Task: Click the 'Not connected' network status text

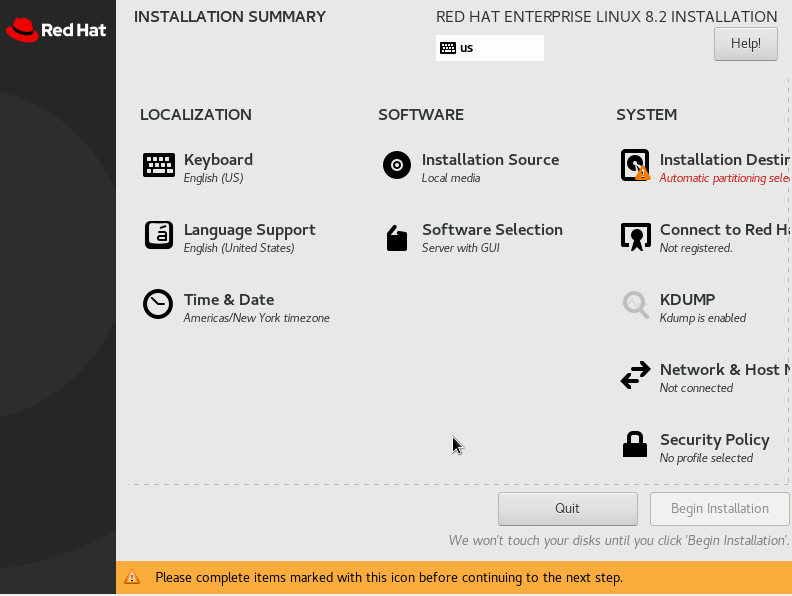Action: [696, 388]
